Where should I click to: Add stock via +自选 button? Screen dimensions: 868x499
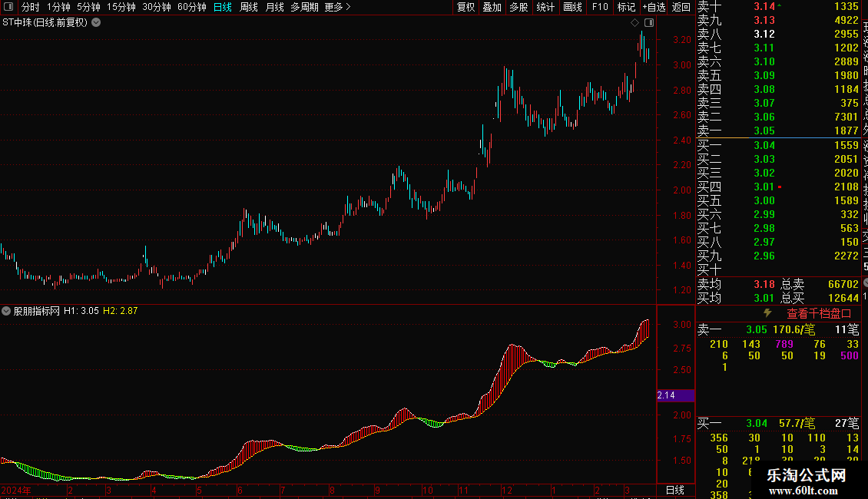click(654, 7)
